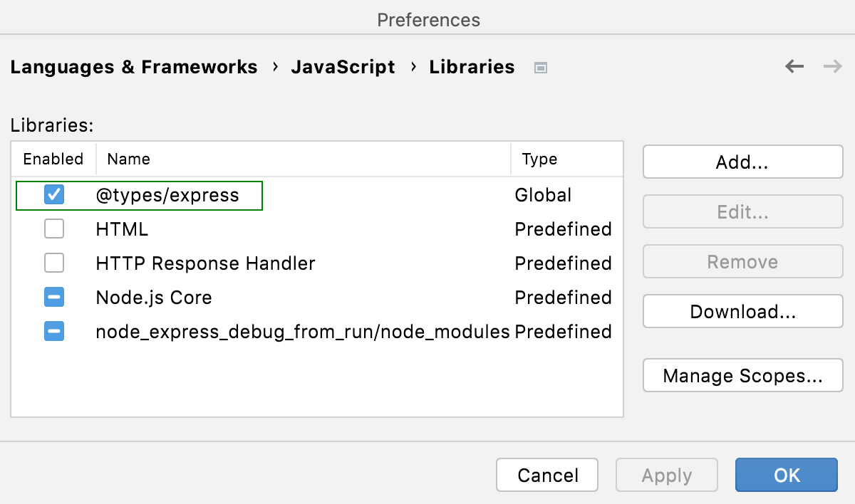The width and height of the screenshot is (855, 504).
Task: Apply the library changes
Action: [666, 475]
